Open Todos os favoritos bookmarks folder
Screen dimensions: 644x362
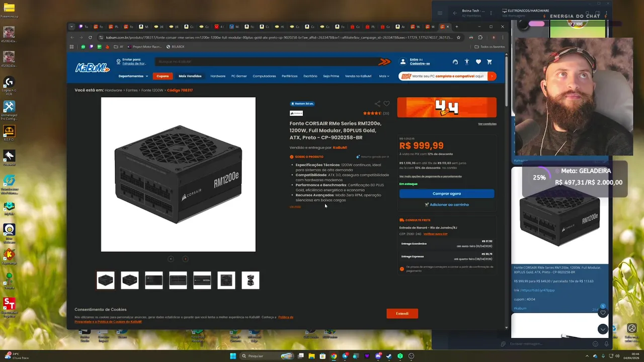[x=490, y=47]
